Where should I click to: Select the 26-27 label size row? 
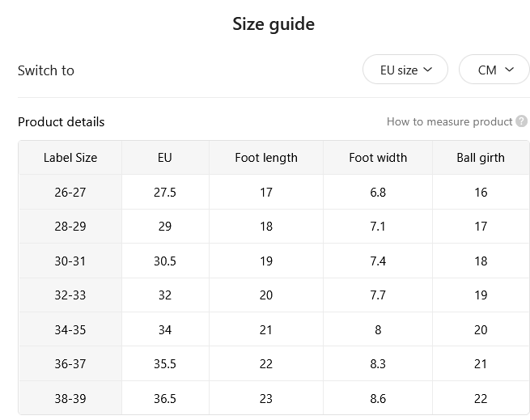tap(274, 192)
